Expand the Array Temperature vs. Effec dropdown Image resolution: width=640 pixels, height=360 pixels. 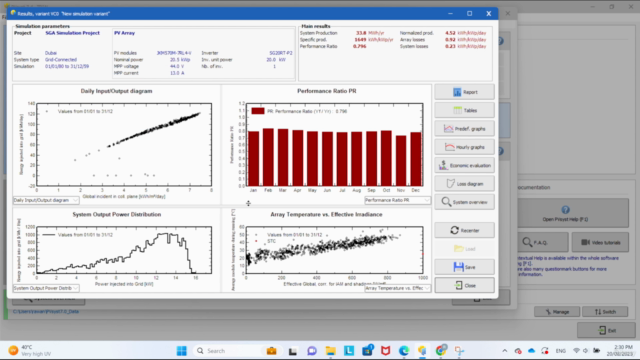click(x=397, y=288)
